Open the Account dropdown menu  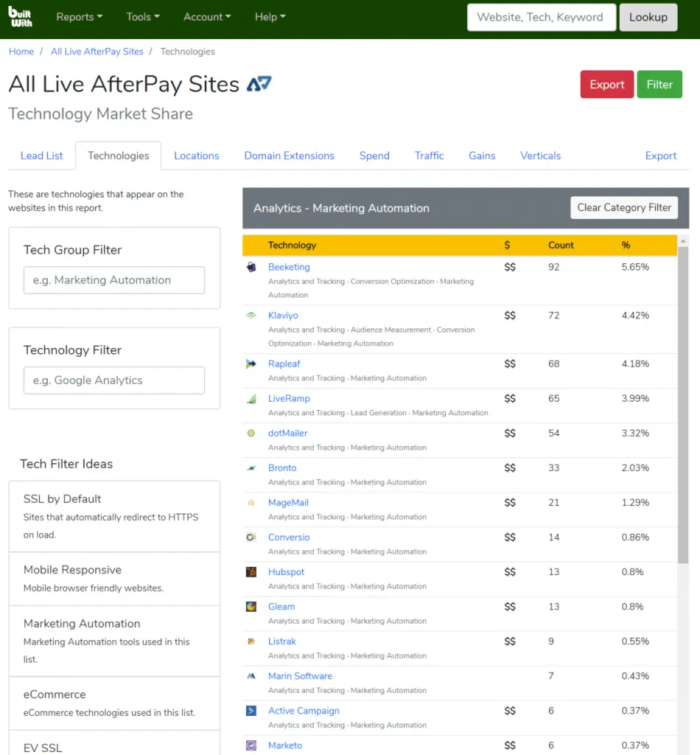pos(207,17)
